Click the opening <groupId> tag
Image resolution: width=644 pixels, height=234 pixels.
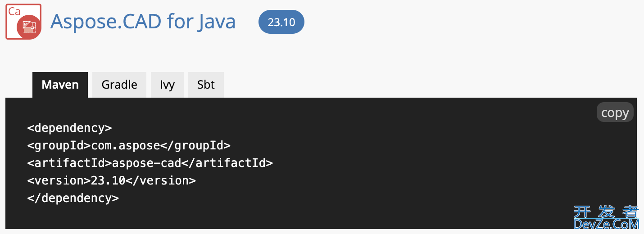pyautogui.click(x=59, y=145)
